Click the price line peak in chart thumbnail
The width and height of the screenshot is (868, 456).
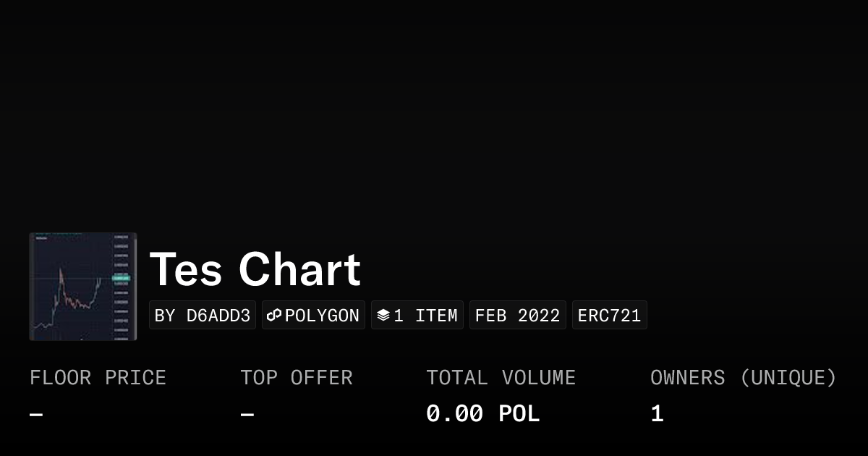[61, 270]
